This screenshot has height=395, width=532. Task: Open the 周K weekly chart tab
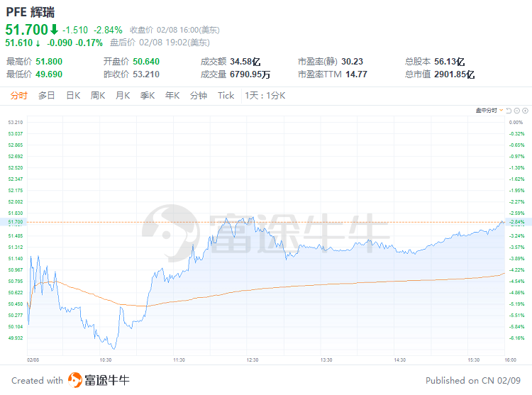coord(98,96)
